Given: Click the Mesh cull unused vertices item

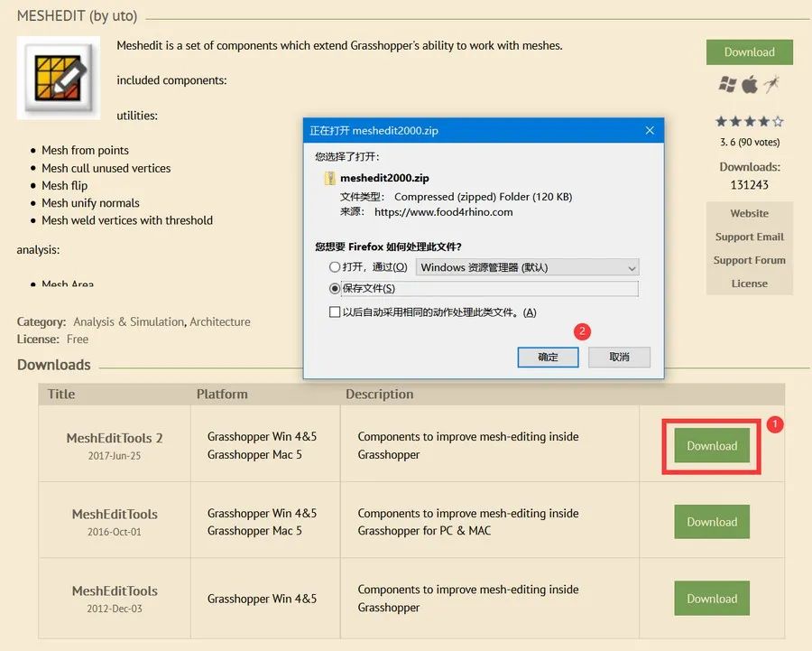Looking at the screenshot, I should 106,169.
